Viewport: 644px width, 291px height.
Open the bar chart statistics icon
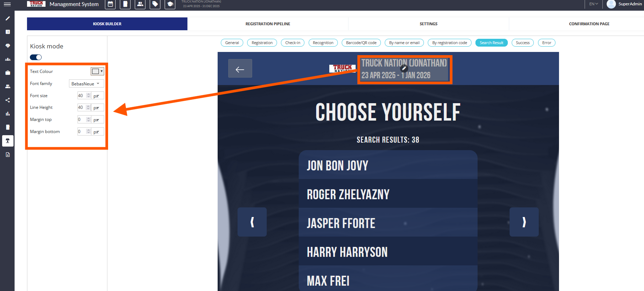[x=7, y=114]
